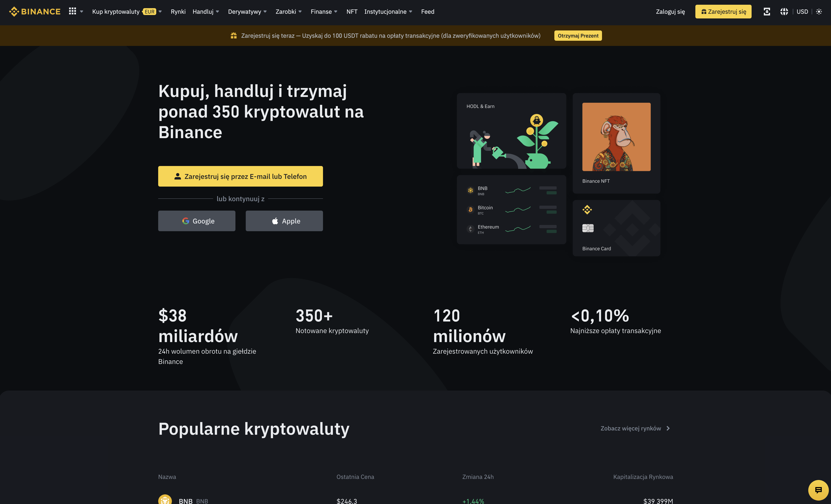
Task: Click the Ethereum icon in preview card
Action: click(470, 229)
